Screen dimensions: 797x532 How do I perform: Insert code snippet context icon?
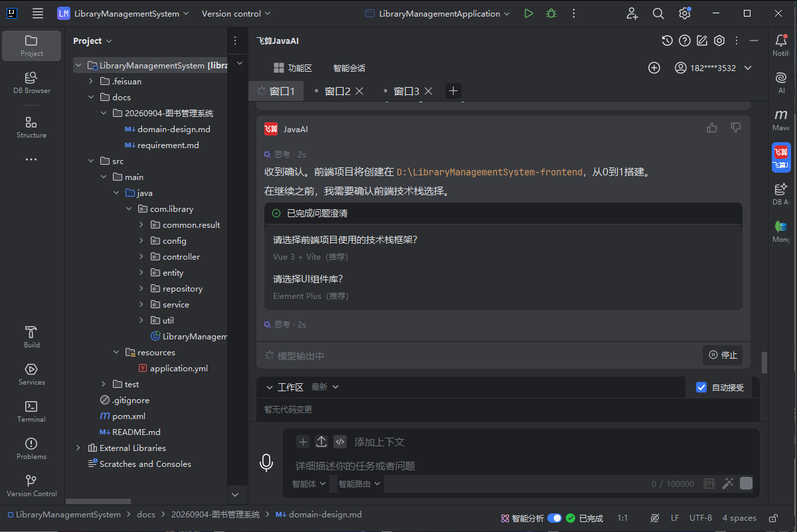pyautogui.click(x=340, y=442)
